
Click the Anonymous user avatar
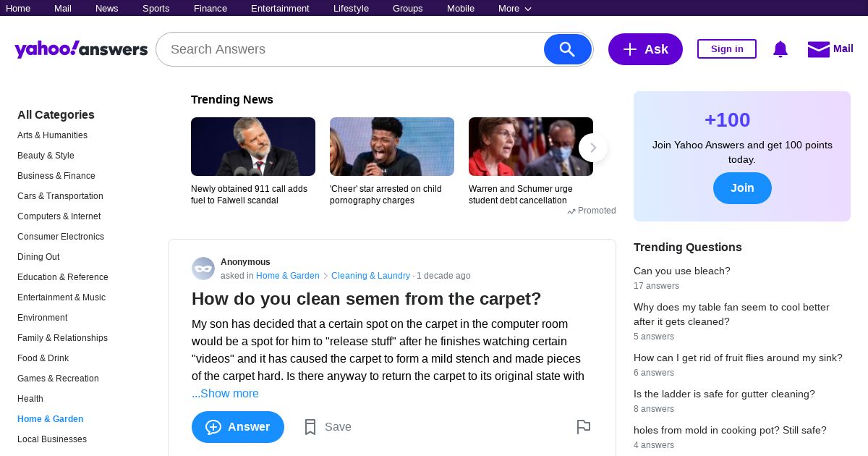click(203, 269)
